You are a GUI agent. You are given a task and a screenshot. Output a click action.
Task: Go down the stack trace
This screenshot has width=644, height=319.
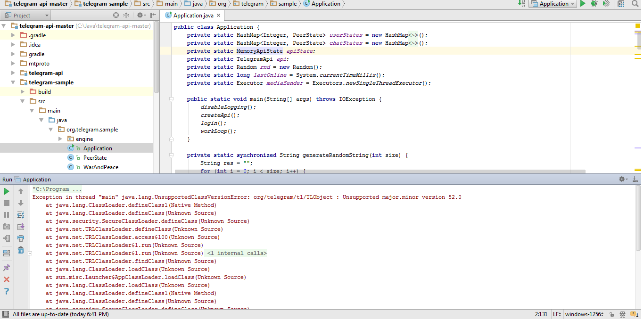click(21, 203)
